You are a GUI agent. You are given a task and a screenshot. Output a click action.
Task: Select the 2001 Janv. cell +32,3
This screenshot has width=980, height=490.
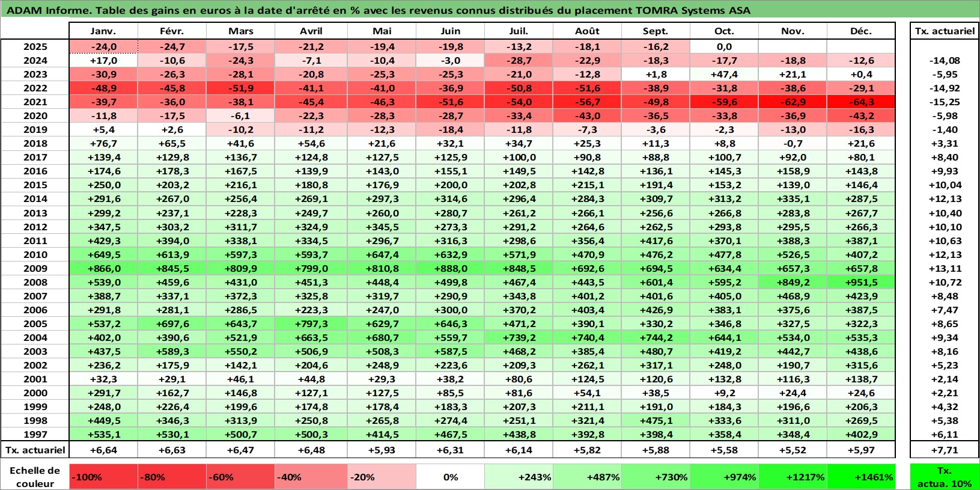click(x=103, y=379)
